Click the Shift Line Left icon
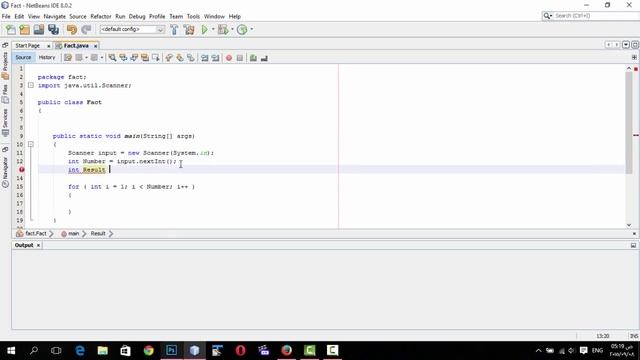The height and width of the screenshot is (360, 640). [204, 58]
